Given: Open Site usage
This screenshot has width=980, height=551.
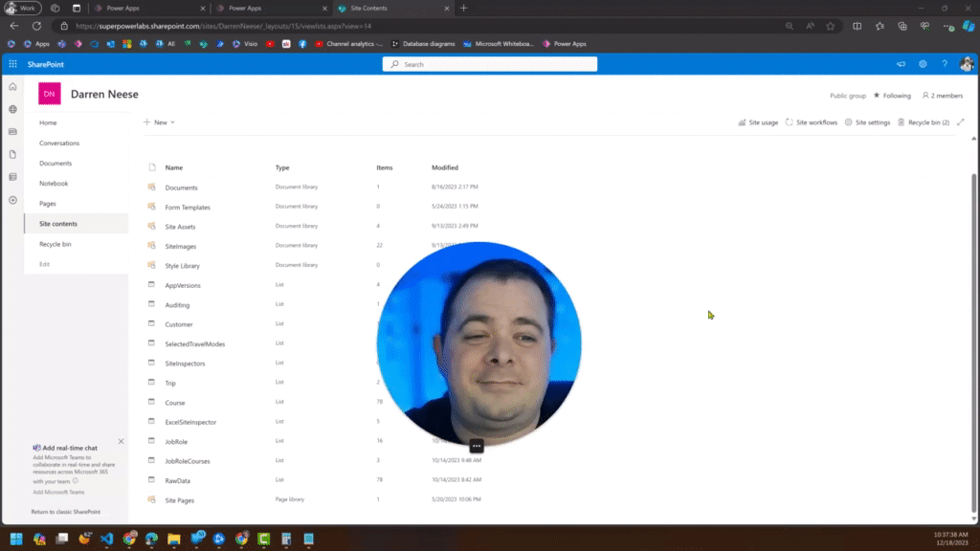Looking at the screenshot, I should (758, 122).
